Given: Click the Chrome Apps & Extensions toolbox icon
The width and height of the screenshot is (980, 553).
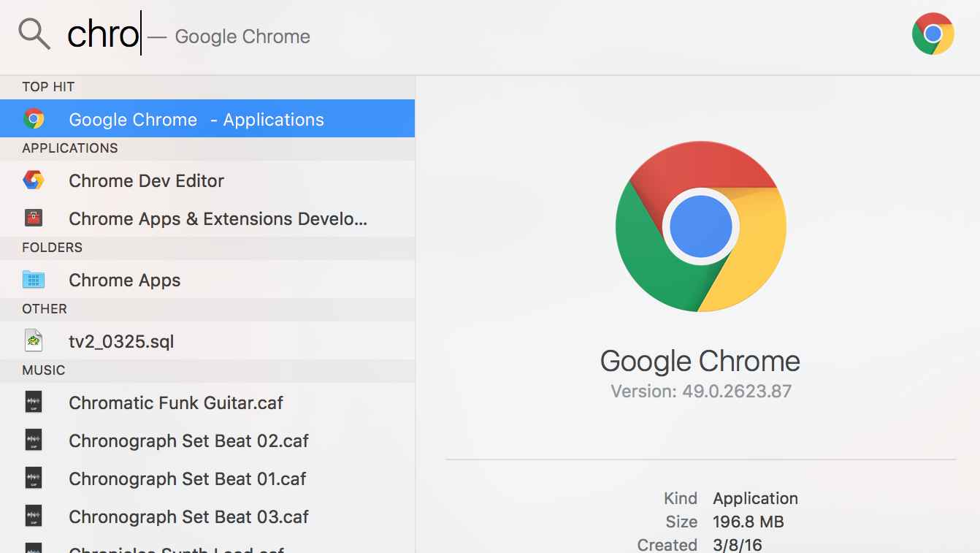Looking at the screenshot, I should click(x=34, y=218).
